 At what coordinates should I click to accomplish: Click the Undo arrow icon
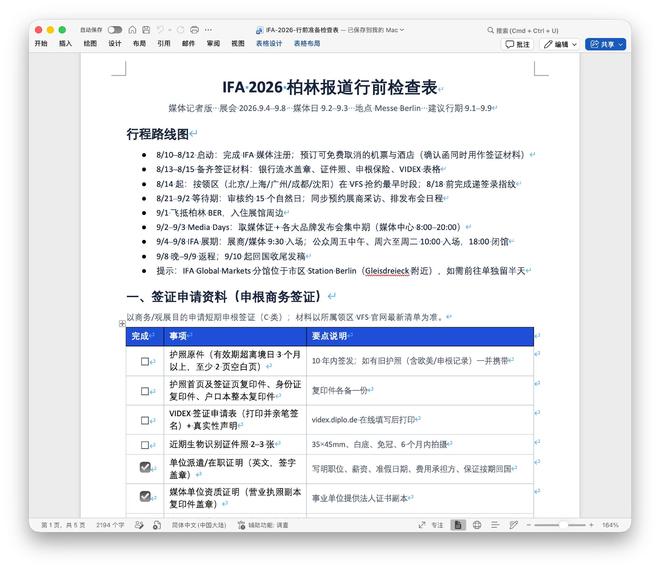click(x=160, y=30)
